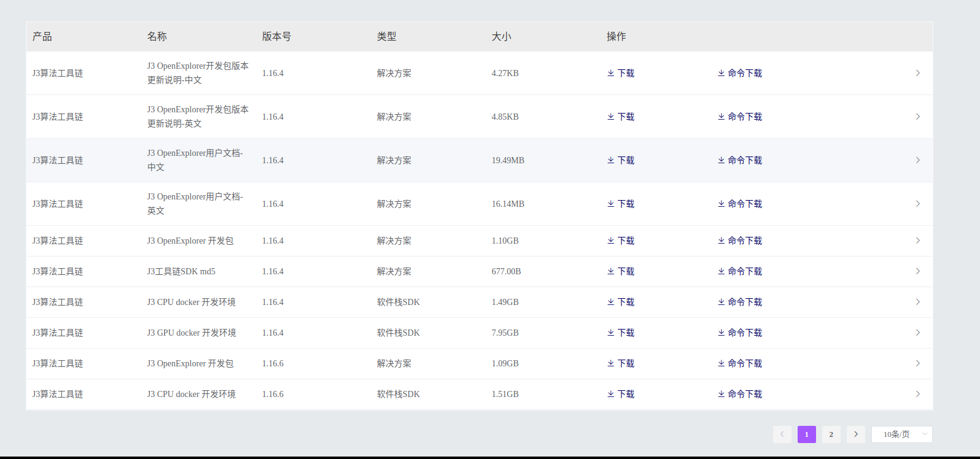Click the previous page arrow
The image size is (980, 459).
coord(782,434)
